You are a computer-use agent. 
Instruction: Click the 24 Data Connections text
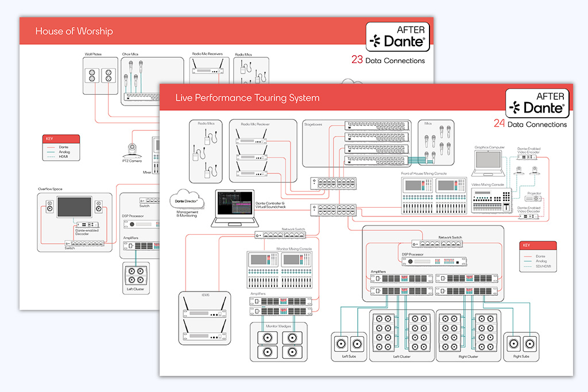point(530,124)
